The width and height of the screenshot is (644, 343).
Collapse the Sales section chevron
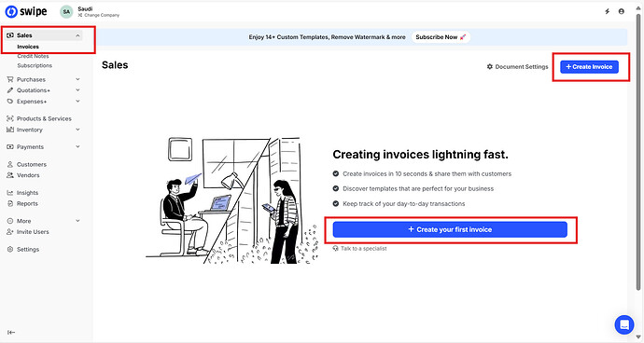click(77, 35)
